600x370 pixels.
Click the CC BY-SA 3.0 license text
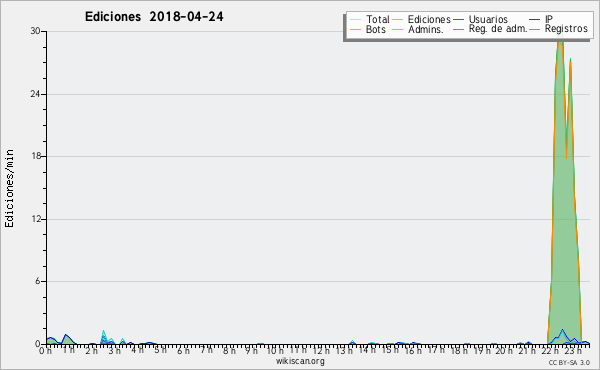point(569,362)
